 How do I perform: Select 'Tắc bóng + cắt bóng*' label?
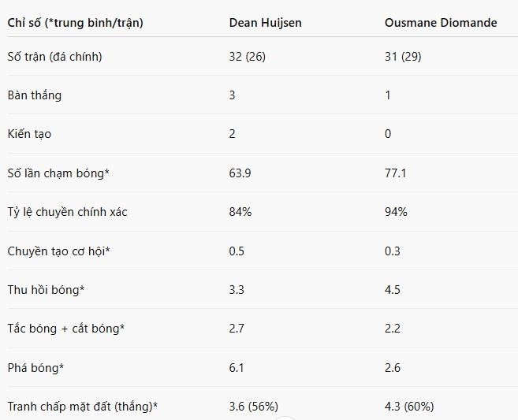(x=66, y=329)
